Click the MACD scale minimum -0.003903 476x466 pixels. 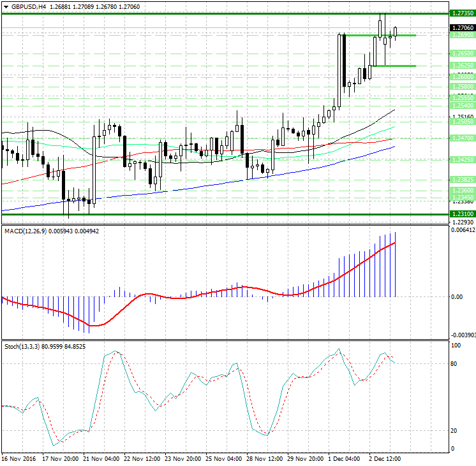(462, 335)
